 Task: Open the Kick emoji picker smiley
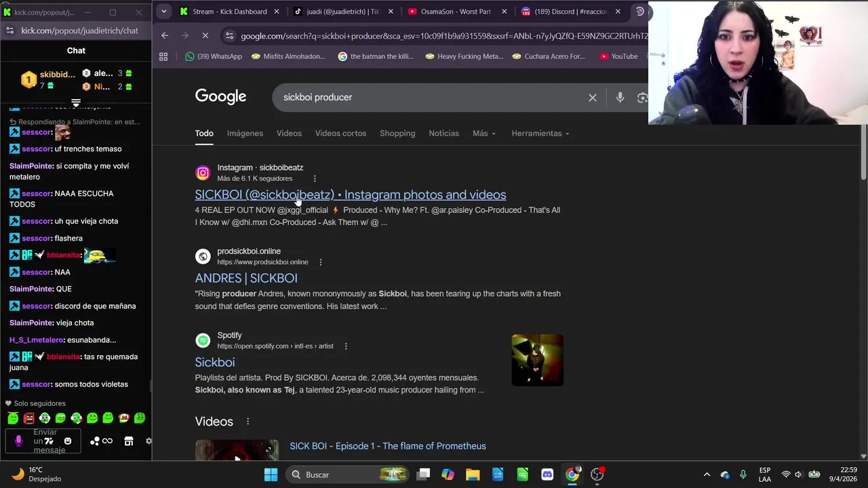pyautogui.click(x=67, y=441)
